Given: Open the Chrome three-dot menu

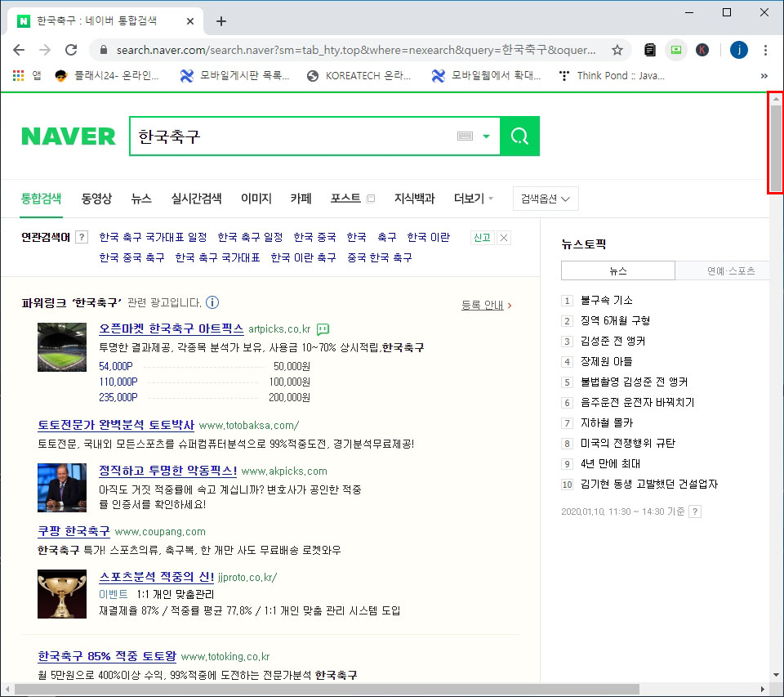Looking at the screenshot, I should tap(765, 50).
